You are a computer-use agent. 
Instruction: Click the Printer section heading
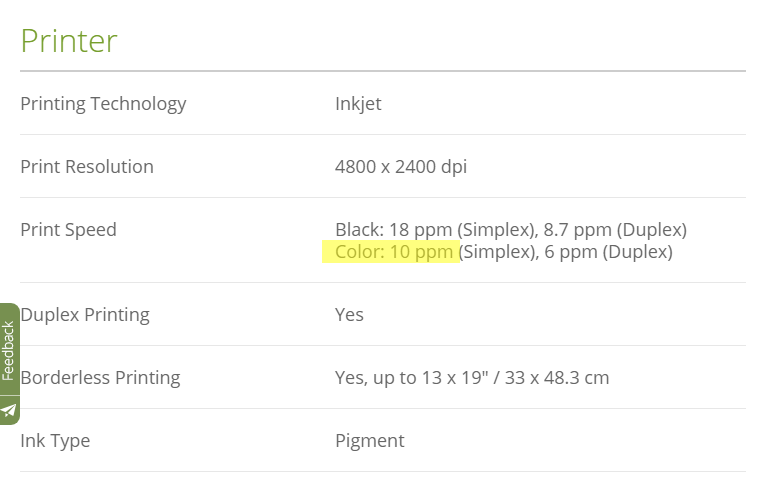[69, 41]
